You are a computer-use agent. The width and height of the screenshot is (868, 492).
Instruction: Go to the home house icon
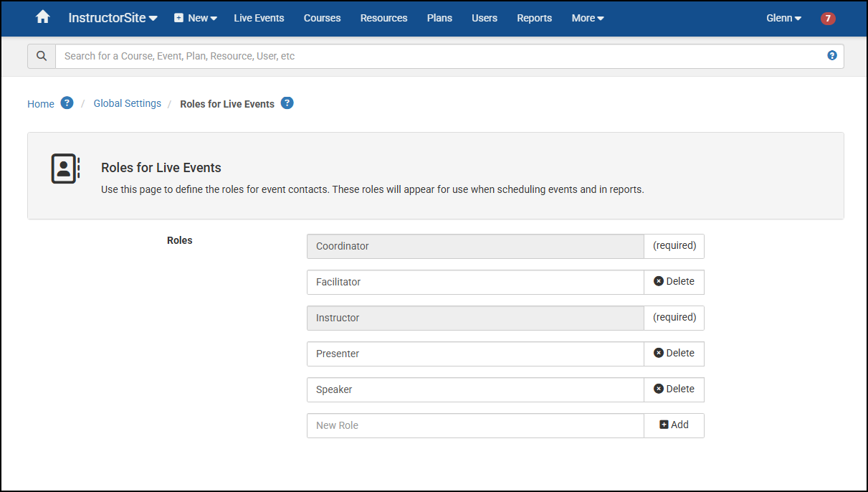tap(43, 17)
